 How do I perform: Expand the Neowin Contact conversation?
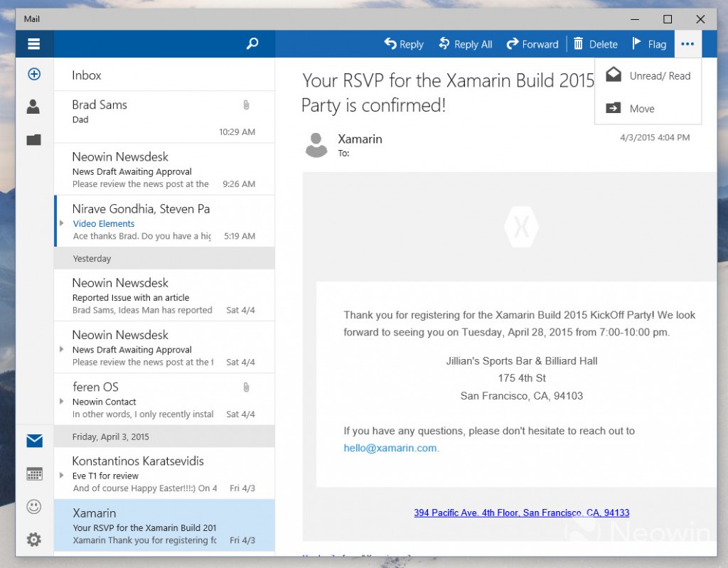(62, 401)
